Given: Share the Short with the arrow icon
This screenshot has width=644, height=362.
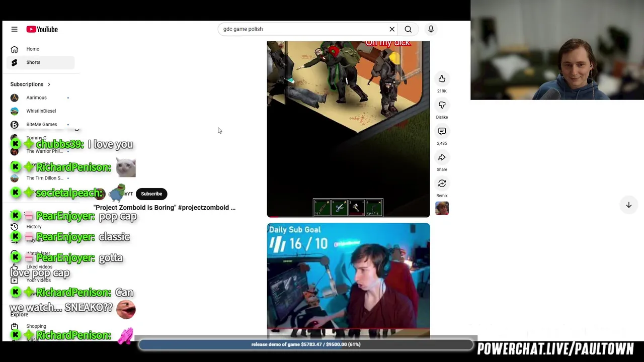Looking at the screenshot, I should (x=442, y=157).
